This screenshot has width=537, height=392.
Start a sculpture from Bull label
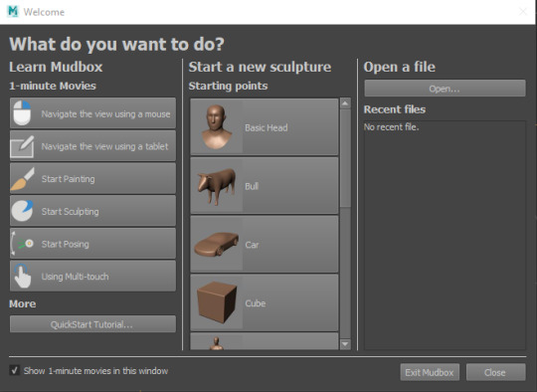click(252, 186)
